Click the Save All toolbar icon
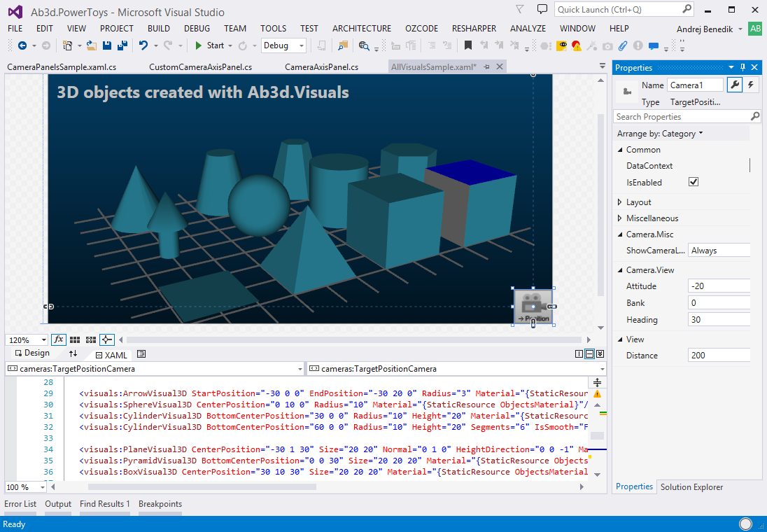Viewport: 767px width, 532px height. tap(122, 45)
